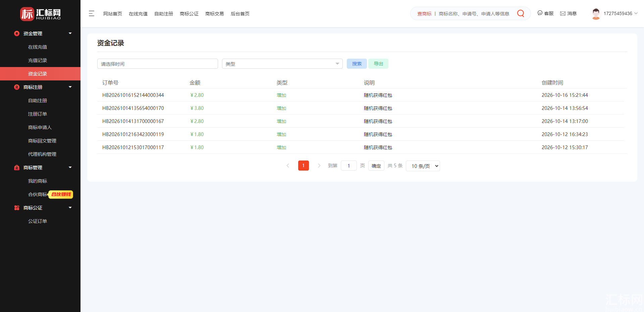The image size is (644, 312).
Task: Collapse the 资金管理 section arrow
Action: pyautogui.click(x=70, y=34)
